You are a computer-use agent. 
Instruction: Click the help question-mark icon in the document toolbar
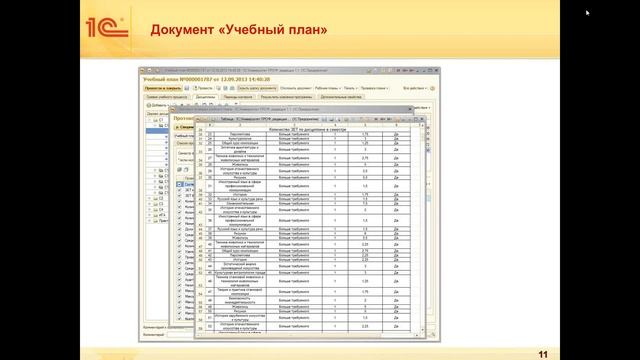[x=432, y=88]
